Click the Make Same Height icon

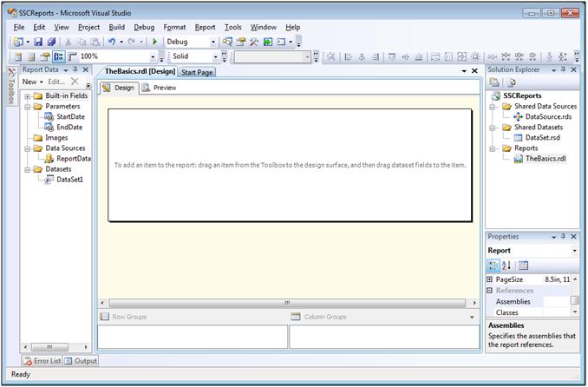point(448,56)
